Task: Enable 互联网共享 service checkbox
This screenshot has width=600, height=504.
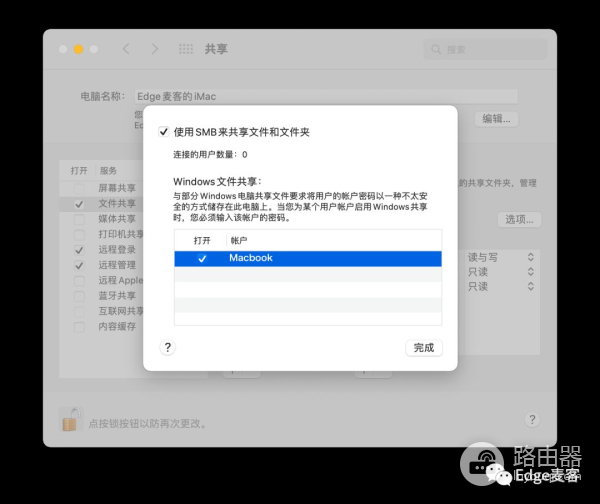Action: tap(79, 312)
